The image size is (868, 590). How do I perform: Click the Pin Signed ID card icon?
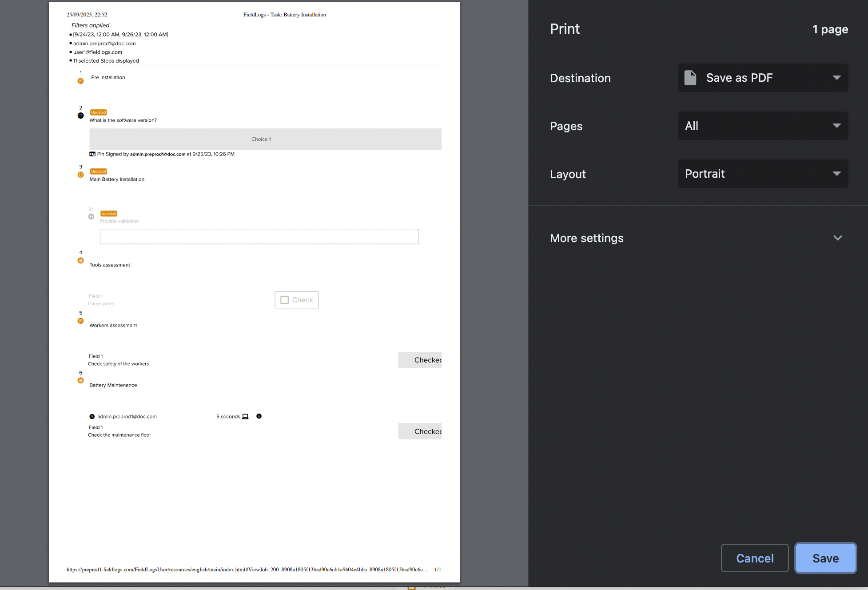[x=92, y=154]
